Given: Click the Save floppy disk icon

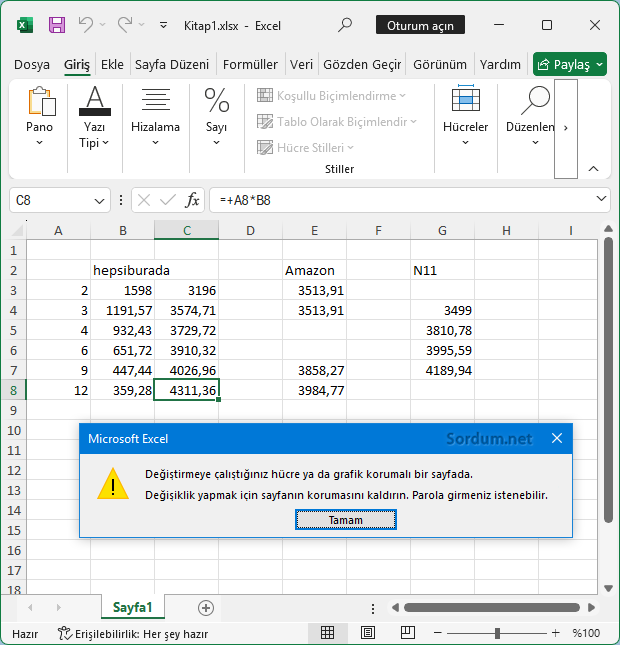Looking at the screenshot, I should tap(57, 26).
